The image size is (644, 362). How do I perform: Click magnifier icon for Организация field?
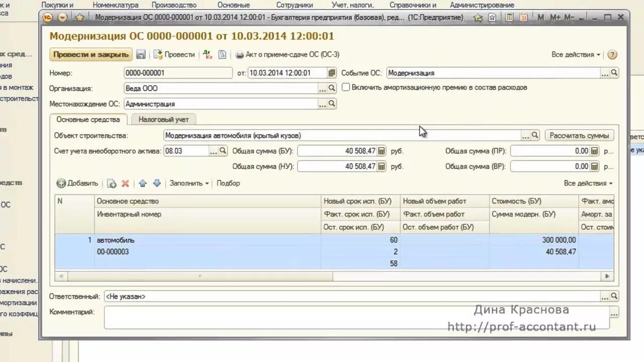coord(332,88)
